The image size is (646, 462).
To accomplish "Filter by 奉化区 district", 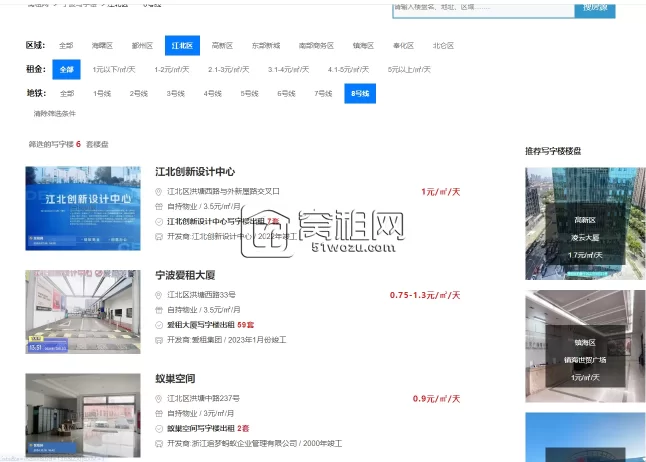I will click(403, 46).
